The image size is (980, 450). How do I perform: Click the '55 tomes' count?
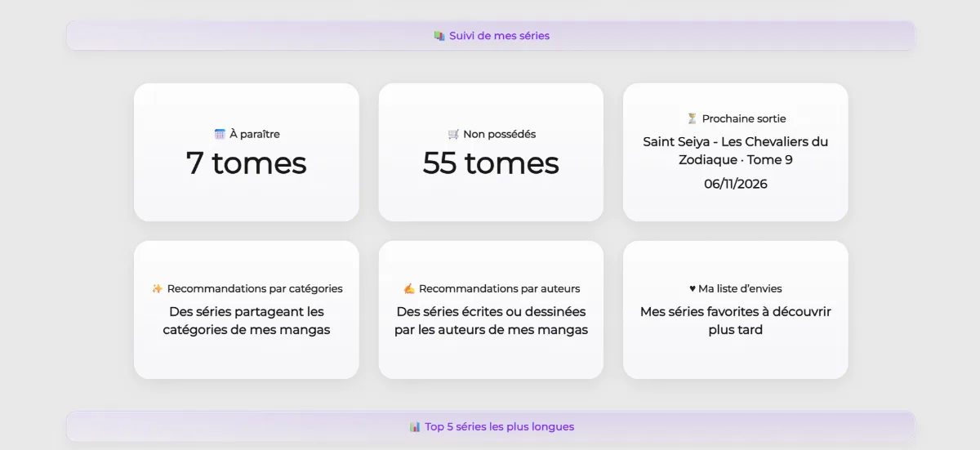491,163
